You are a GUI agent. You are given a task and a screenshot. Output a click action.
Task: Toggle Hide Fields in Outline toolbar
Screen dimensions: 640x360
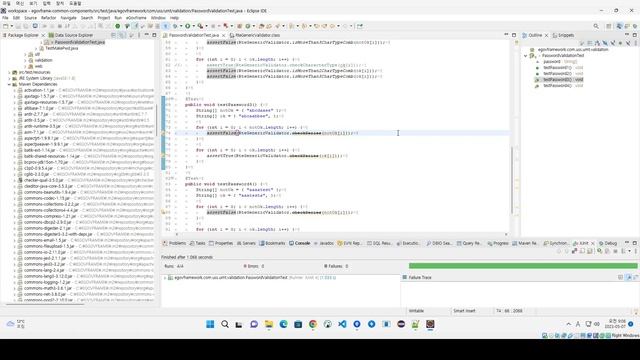(605, 43)
